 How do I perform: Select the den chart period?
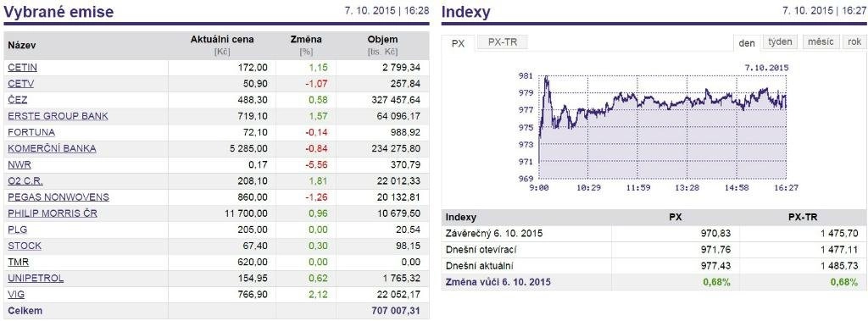point(747,43)
